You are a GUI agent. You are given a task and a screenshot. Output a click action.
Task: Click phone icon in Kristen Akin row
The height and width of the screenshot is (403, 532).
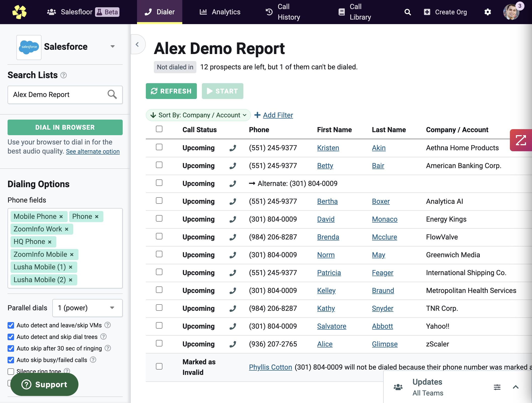233,148
